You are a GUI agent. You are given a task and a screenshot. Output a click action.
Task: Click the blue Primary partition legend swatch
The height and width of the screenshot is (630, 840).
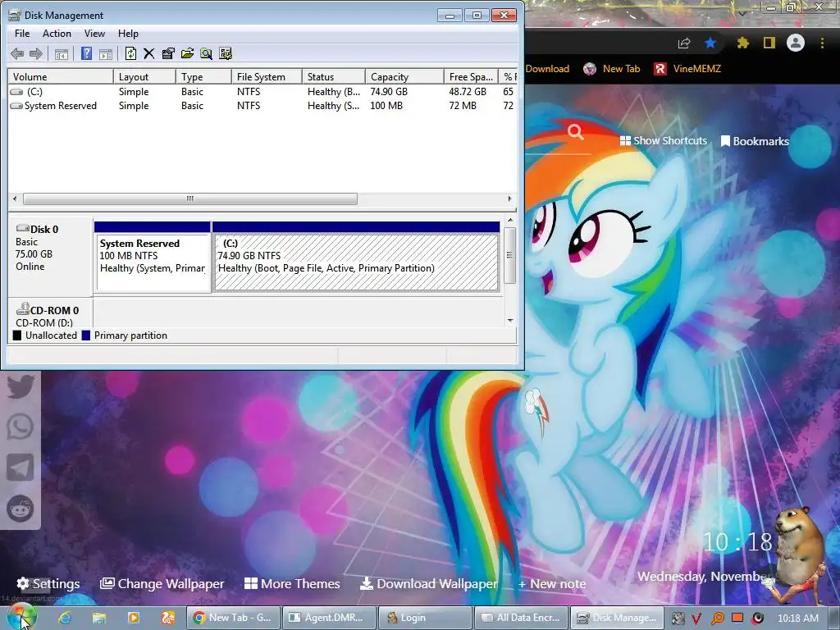85,336
